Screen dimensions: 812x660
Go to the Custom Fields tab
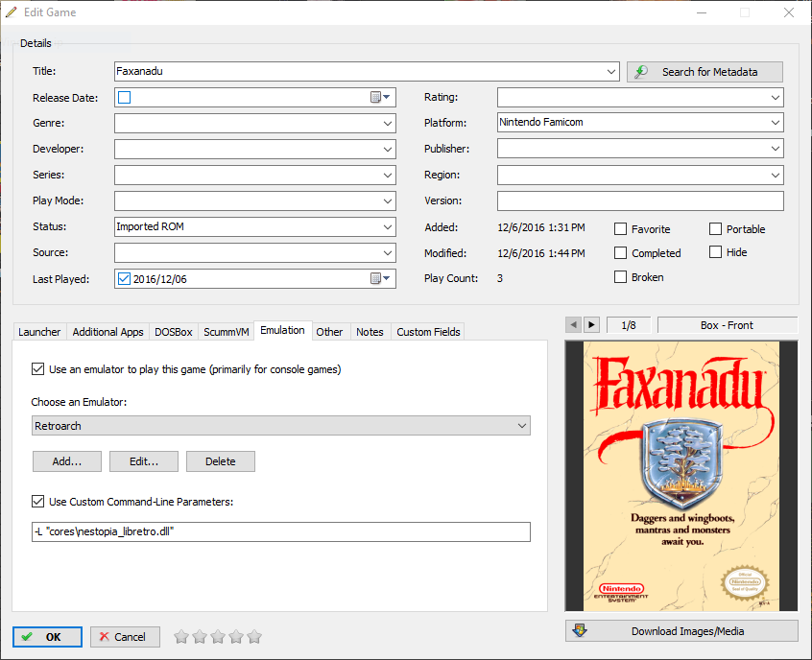click(428, 332)
